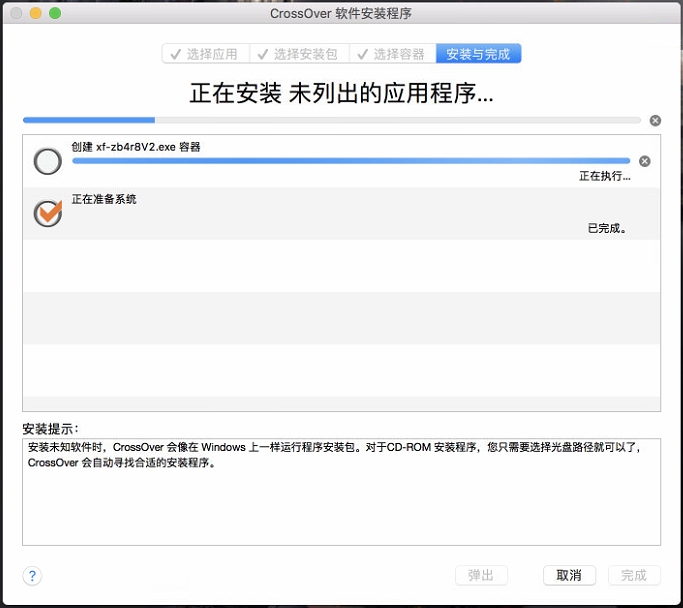Click the 正在准备系统 task label
This screenshot has height=608, width=683.
(x=104, y=199)
